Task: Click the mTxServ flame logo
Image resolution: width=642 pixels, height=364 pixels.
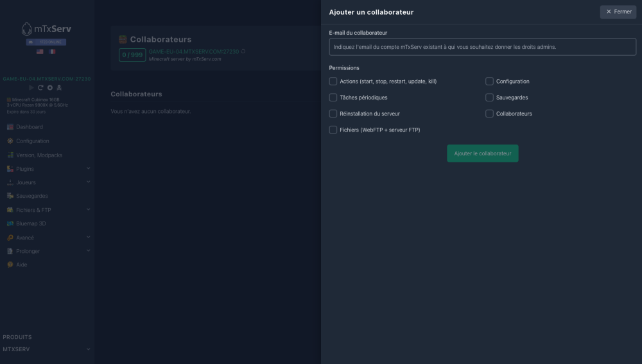Action: [x=26, y=29]
